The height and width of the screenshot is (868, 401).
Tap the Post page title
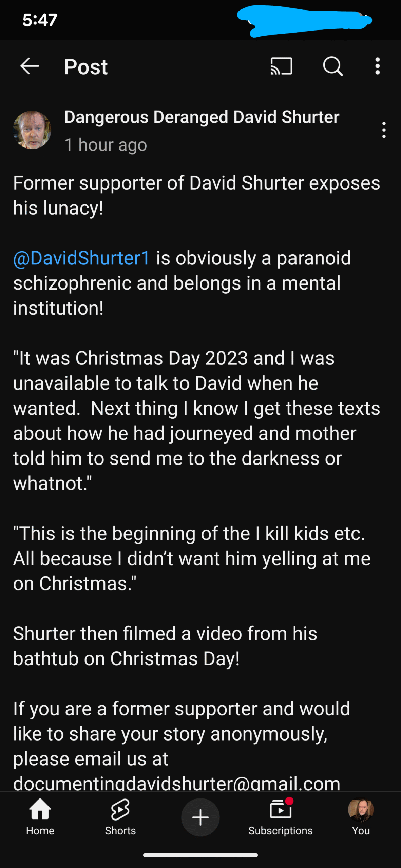(x=86, y=67)
